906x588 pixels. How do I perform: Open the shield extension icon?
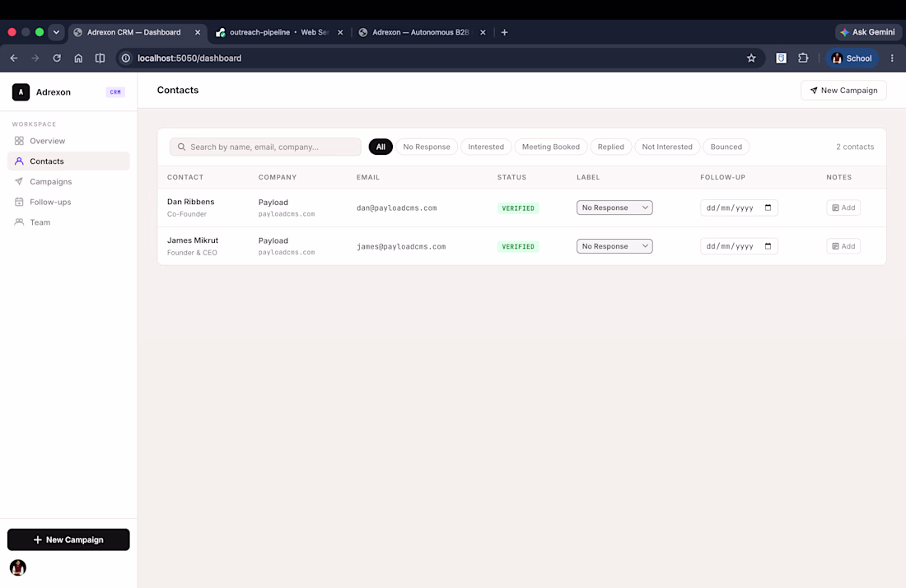(x=781, y=58)
